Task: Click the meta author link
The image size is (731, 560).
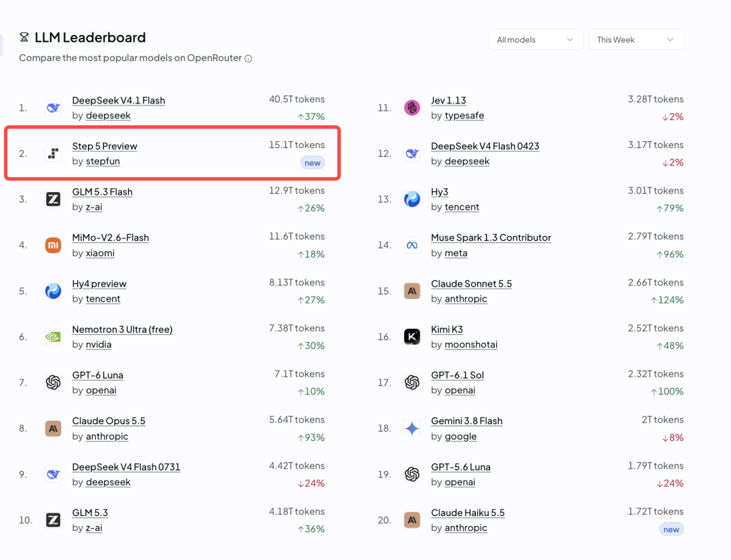Action: point(456,253)
